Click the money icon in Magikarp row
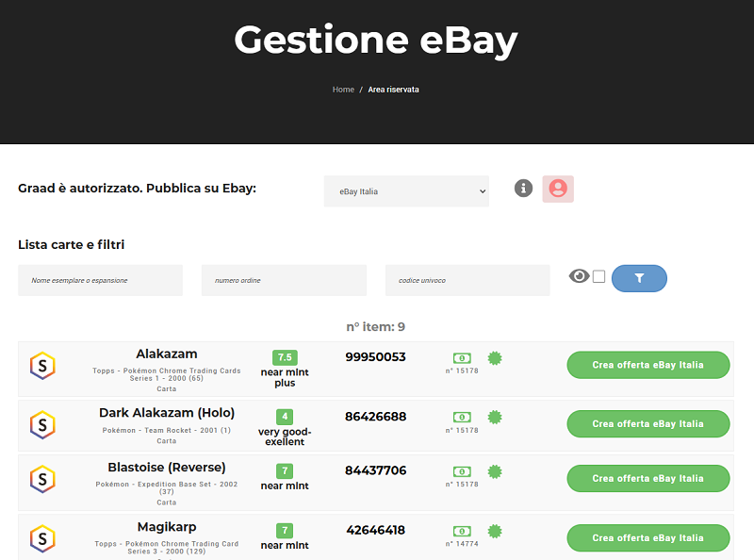Viewport: 754px width, 560px height. click(x=462, y=531)
